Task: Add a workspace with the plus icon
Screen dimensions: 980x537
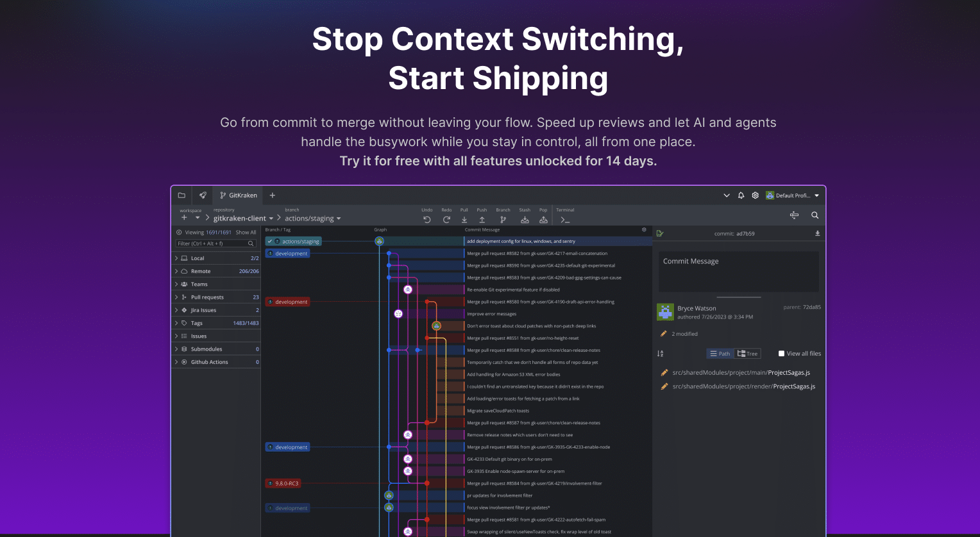Action: coord(184,218)
